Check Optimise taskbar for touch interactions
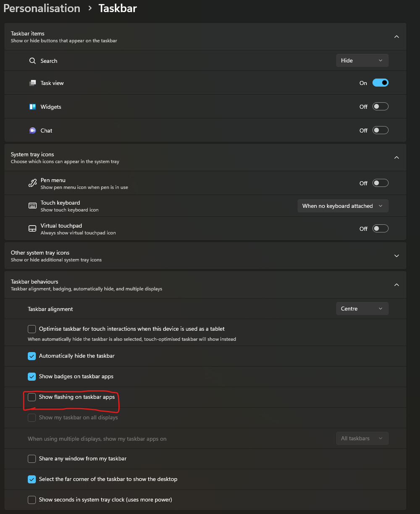 (31, 329)
